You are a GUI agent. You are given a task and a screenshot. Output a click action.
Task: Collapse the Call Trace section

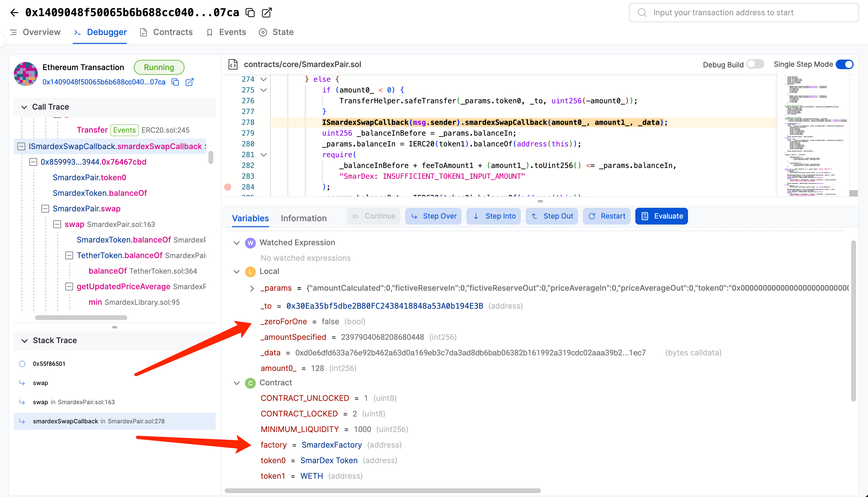coord(24,107)
